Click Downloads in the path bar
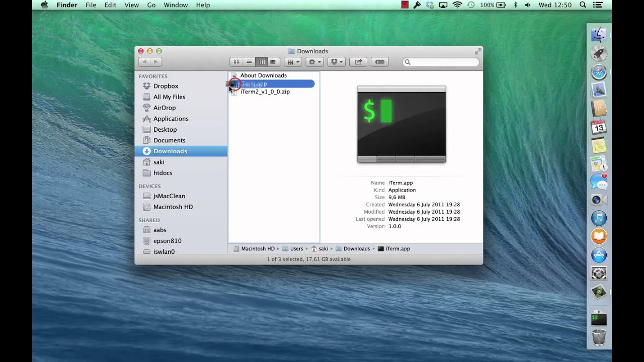 click(353, 249)
